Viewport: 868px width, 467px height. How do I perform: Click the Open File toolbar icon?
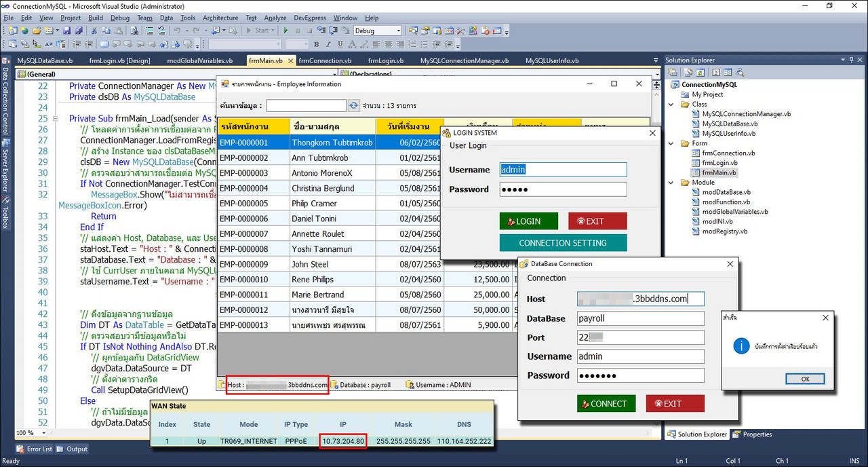(x=37, y=31)
